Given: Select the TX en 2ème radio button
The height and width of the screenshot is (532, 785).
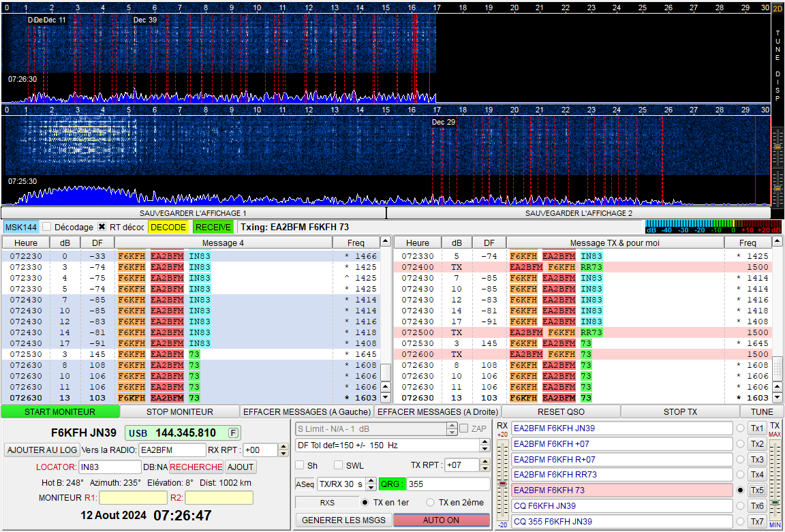Looking at the screenshot, I should coord(431,503).
